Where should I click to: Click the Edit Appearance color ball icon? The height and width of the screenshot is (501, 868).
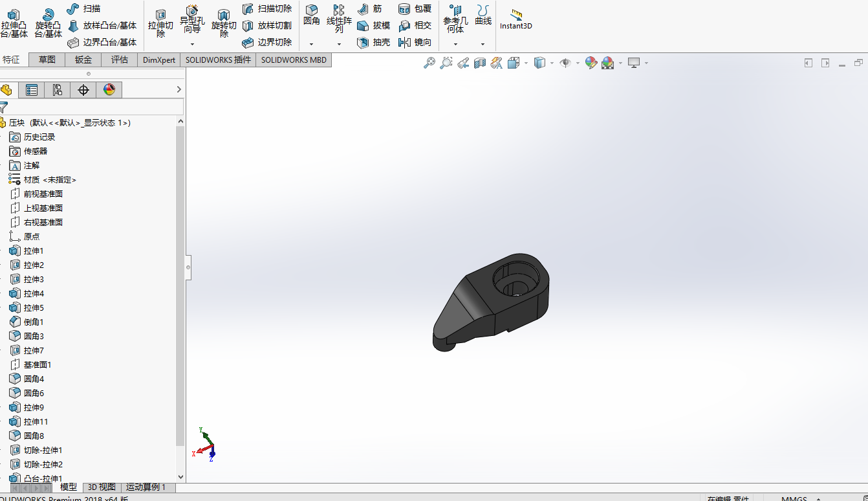point(591,63)
